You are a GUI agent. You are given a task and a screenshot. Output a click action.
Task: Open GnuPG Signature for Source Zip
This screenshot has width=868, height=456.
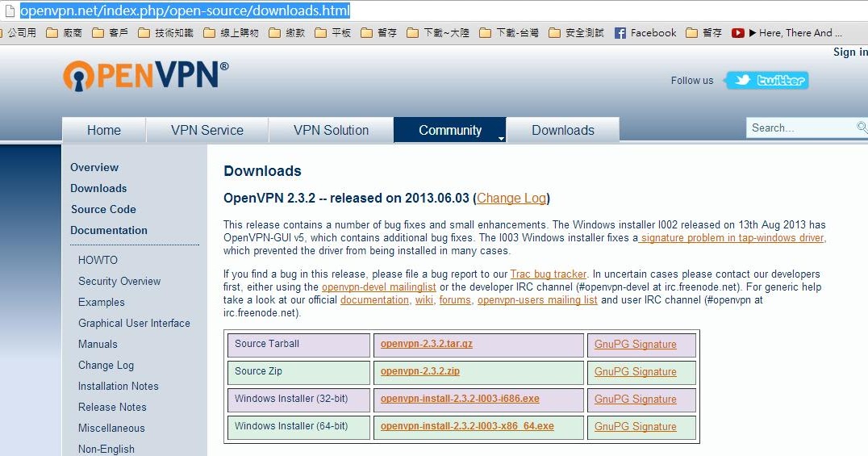tap(636, 372)
